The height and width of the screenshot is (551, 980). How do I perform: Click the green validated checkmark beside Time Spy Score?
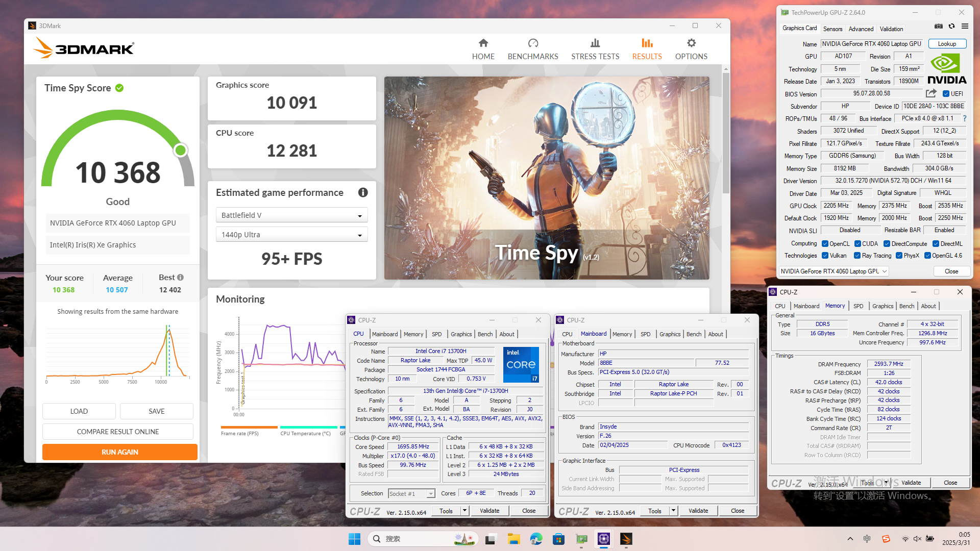[119, 88]
